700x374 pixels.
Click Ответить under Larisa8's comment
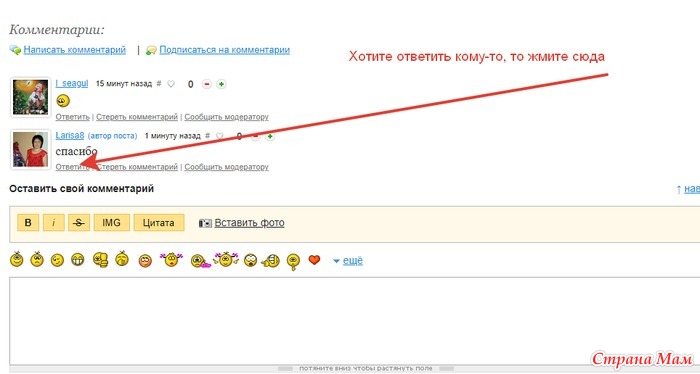point(72,167)
